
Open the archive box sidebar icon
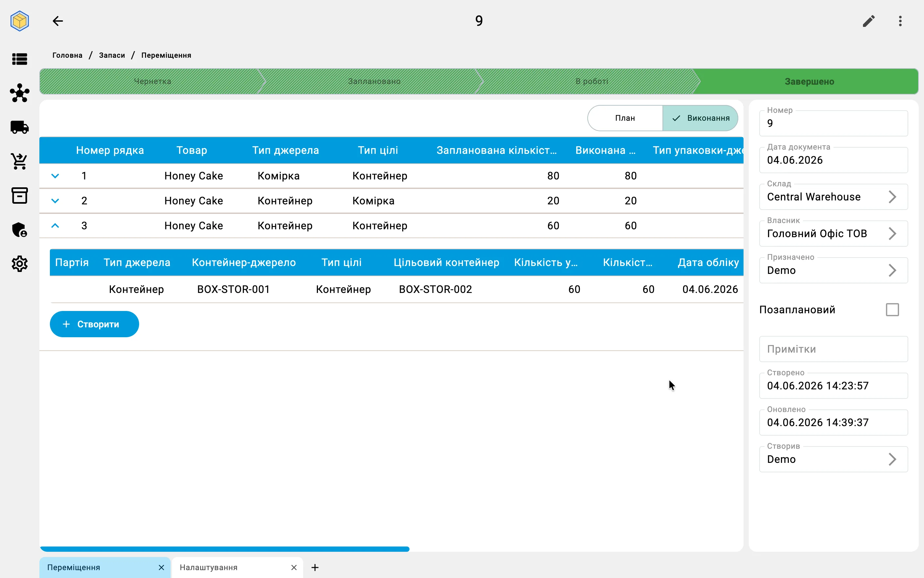[19, 195]
